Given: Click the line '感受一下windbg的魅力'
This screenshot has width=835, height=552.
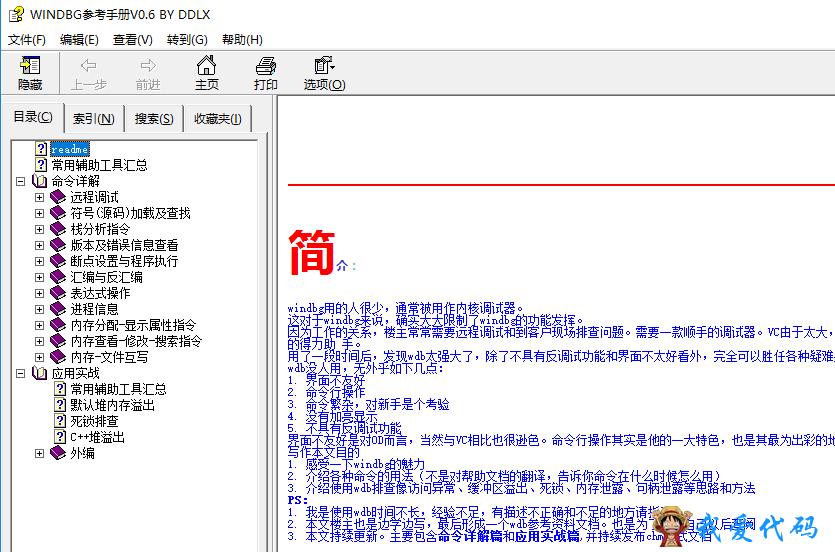Looking at the screenshot, I should (x=365, y=464).
